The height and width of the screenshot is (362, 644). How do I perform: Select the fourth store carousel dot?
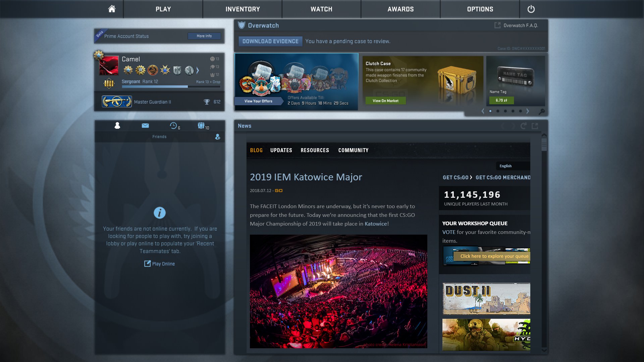coord(513,111)
